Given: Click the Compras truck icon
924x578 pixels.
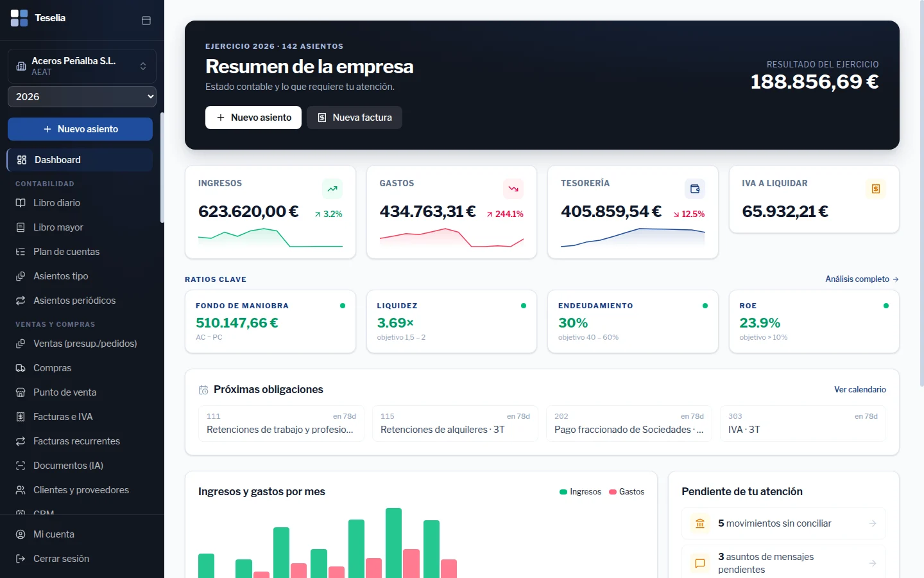Looking at the screenshot, I should pos(21,368).
